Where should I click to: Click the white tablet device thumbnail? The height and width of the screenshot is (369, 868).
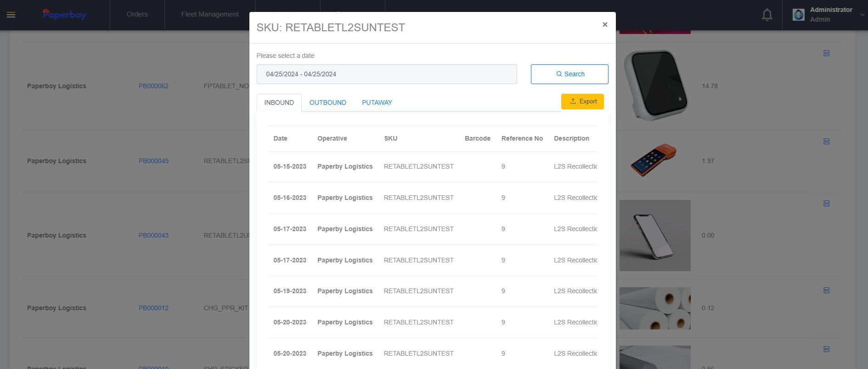[x=655, y=85]
